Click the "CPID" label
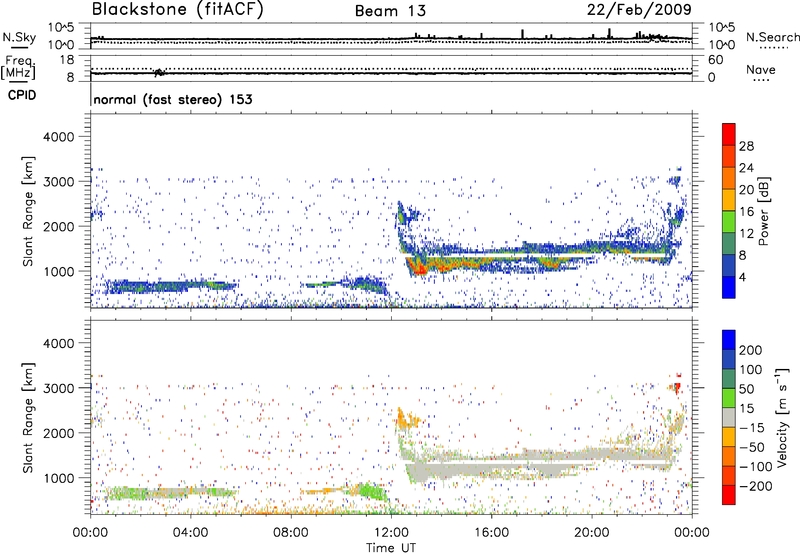 pyautogui.click(x=22, y=95)
